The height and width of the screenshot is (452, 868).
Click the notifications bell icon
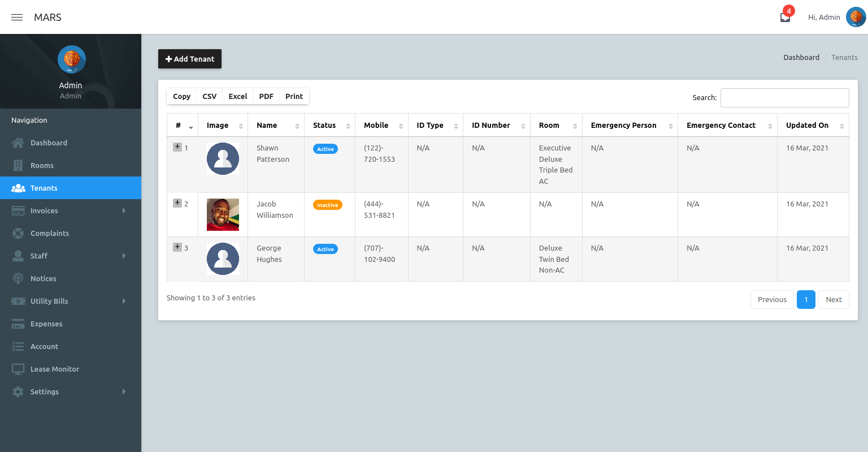pyautogui.click(x=784, y=17)
